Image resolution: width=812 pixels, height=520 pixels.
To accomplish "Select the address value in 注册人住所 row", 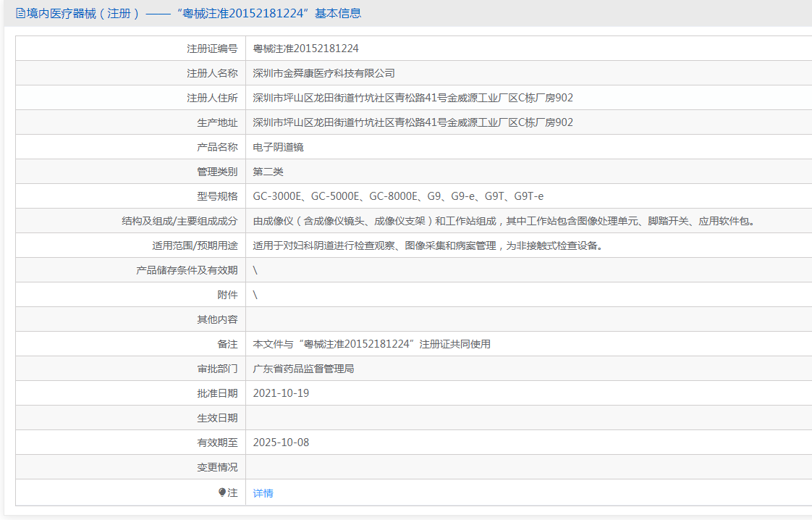I will (x=413, y=98).
